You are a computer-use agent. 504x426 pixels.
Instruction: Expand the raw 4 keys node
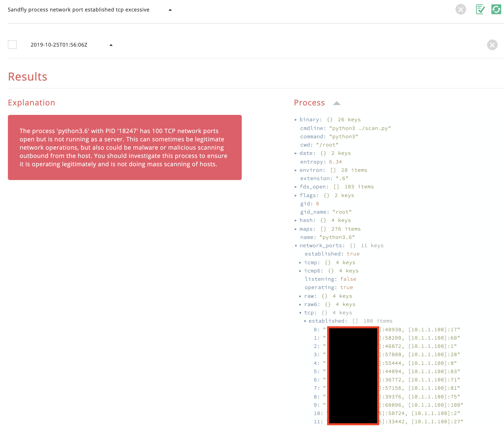point(300,296)
